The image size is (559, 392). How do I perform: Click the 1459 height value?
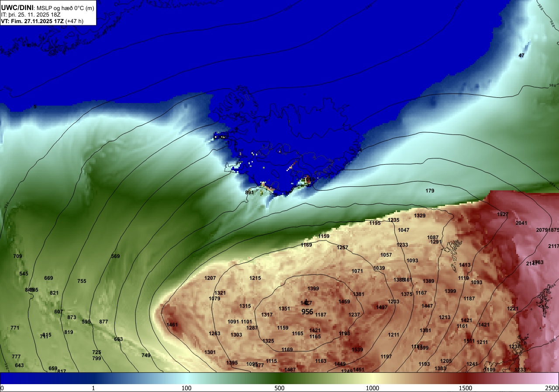pos(344,302)
